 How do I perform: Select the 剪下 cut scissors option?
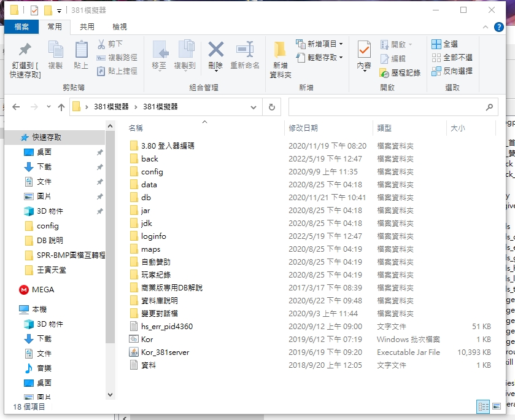pyautogui.click(x=110, y=44)
